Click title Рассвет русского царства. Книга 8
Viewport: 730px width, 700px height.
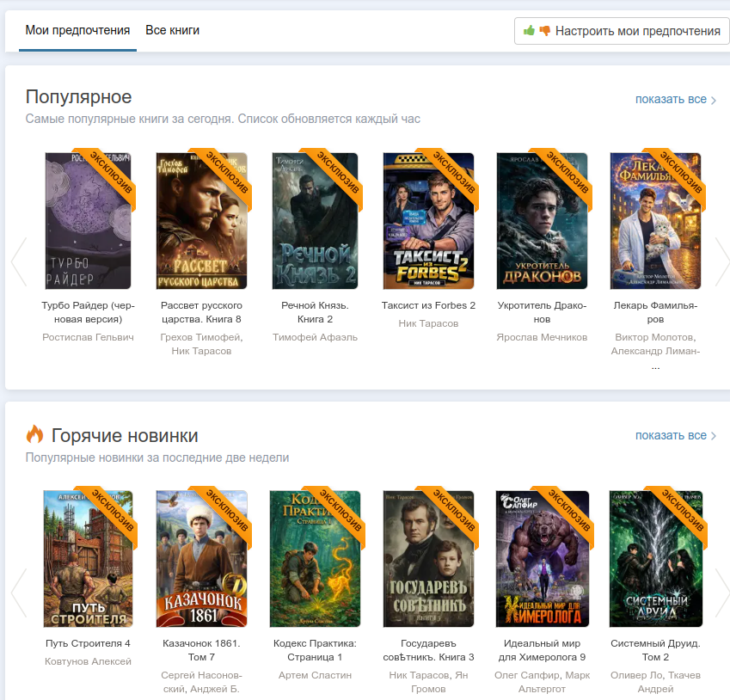pyautogui.click(x=201, y=312)
